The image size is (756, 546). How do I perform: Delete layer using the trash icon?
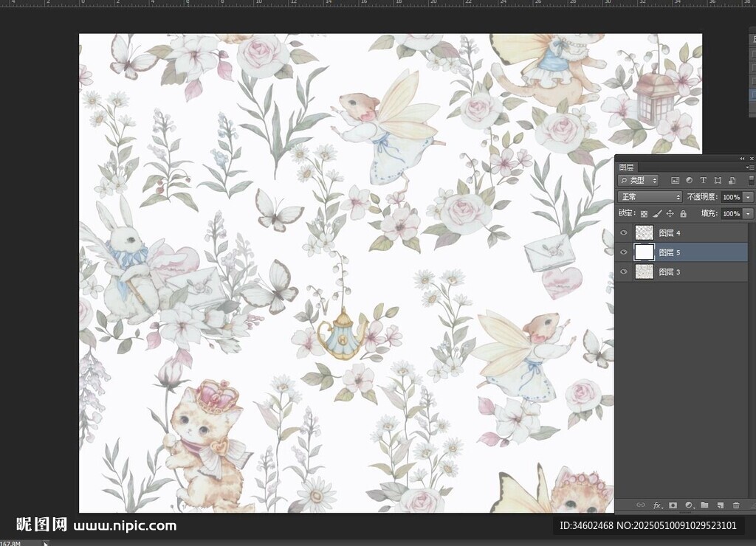coord(735,505)
